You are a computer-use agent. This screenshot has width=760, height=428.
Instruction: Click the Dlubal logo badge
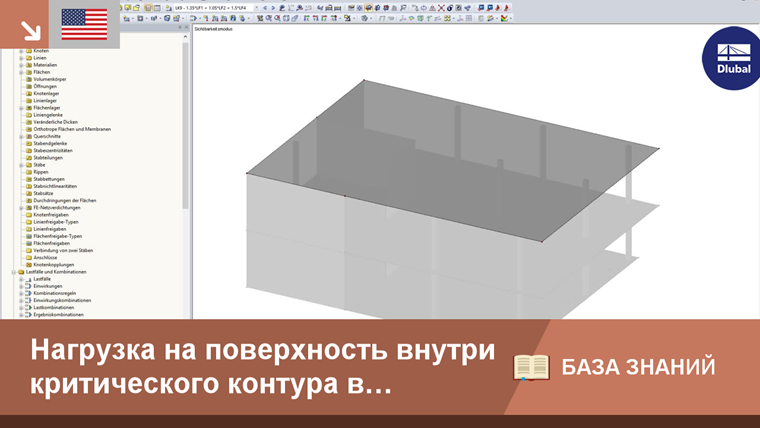click(x=732, y=58)
